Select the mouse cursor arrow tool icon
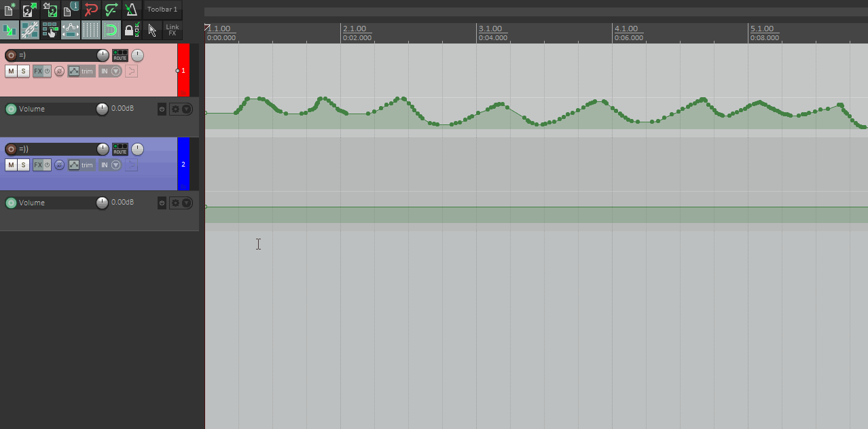This screenshot has height=429, width=868. tap(152, 30)
